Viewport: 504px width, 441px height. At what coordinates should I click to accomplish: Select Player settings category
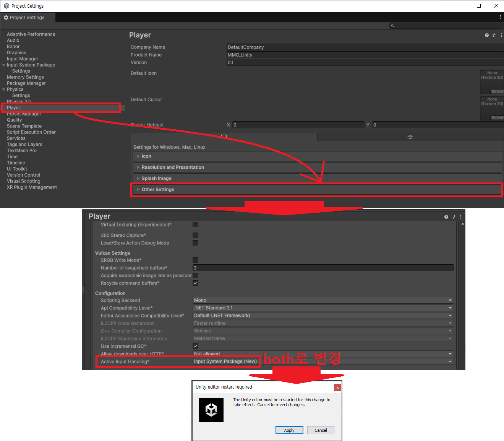[x=13, y=108]
